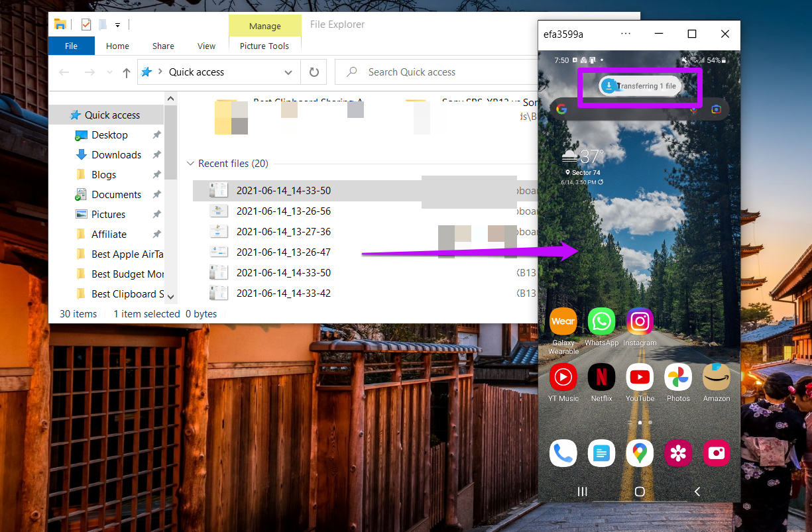Open Best Budget Mor folder

[x=127, y=274]
